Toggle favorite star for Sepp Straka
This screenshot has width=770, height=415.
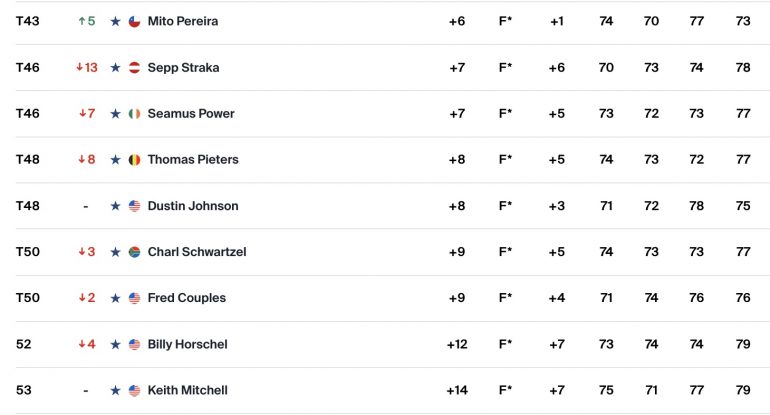[115, 67]
